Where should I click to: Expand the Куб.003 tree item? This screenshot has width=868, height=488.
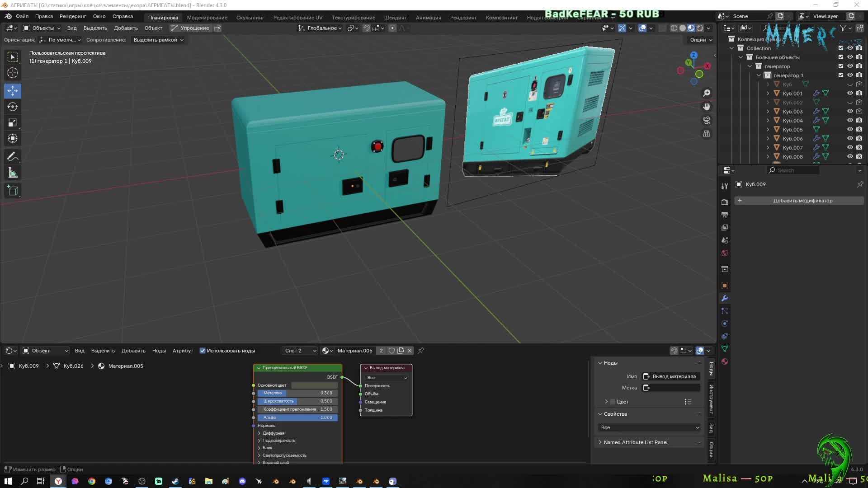[768, 112]
